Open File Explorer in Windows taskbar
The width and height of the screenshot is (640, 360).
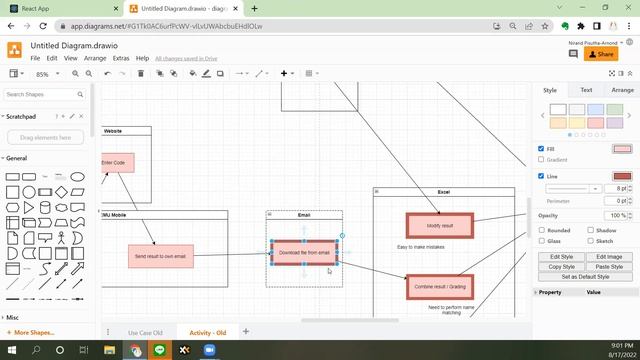pyautogui.click(x=109, y=350)
